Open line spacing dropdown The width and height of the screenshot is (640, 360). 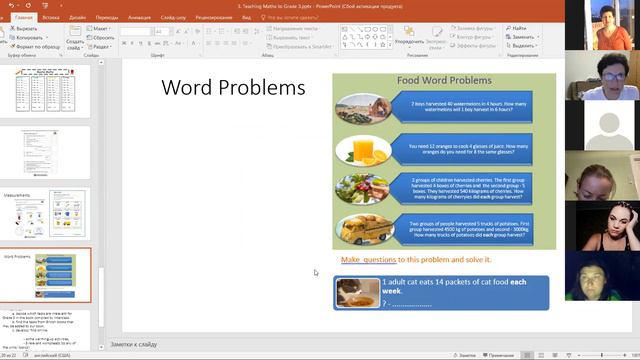point(257,31)
